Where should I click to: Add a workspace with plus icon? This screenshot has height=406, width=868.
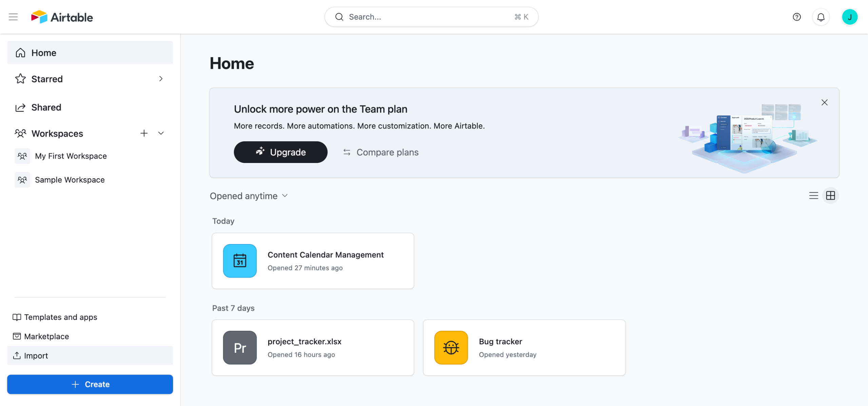[144, 133]
